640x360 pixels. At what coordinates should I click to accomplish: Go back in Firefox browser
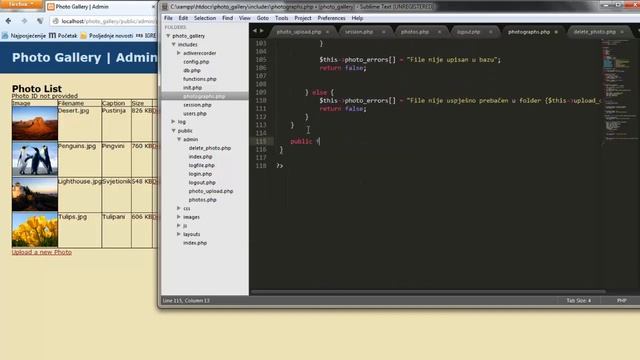point(8,20)
